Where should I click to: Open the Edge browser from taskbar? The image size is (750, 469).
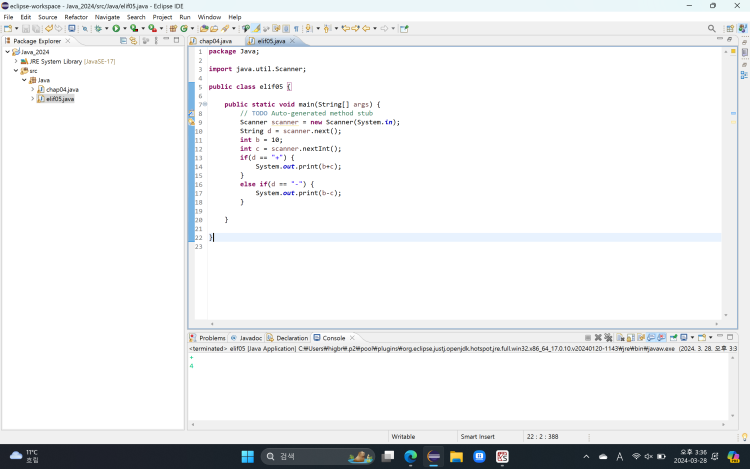[410, 456]
